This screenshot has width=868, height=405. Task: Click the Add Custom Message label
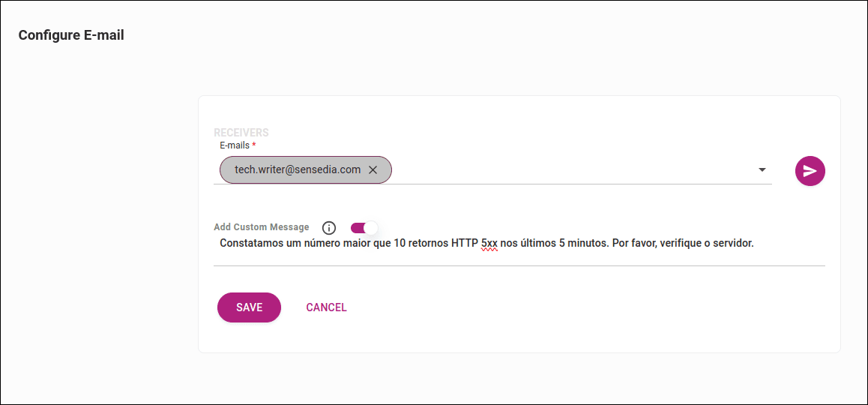[261, 227]
